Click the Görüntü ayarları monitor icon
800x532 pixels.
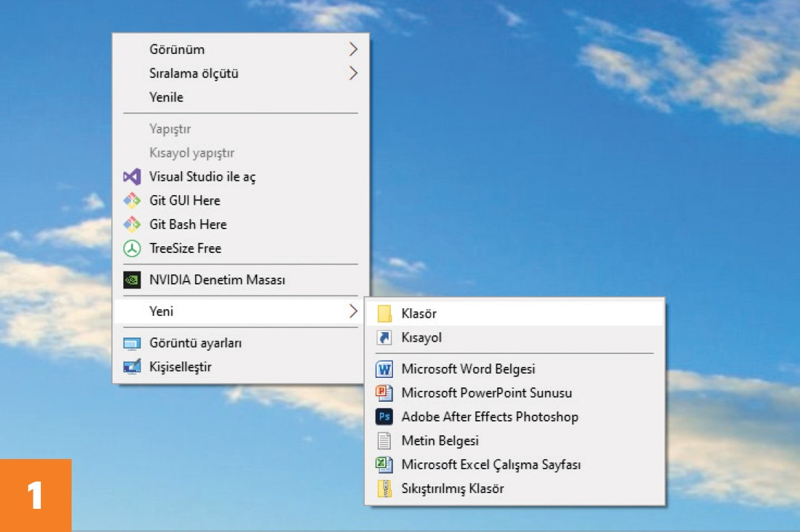point(132,343)
